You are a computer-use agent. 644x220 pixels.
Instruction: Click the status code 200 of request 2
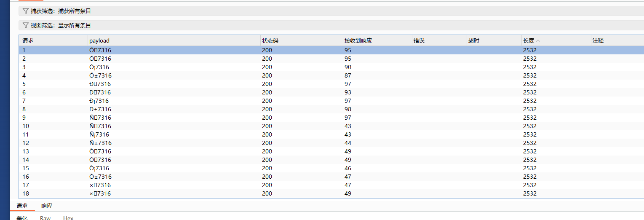point(267,59)
